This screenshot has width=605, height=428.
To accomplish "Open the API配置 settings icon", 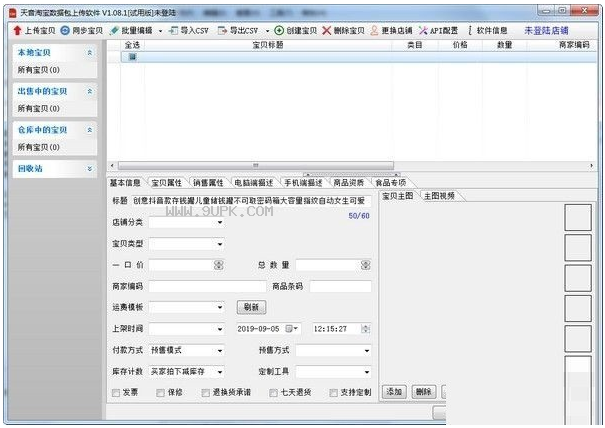I will coord(423,30).
